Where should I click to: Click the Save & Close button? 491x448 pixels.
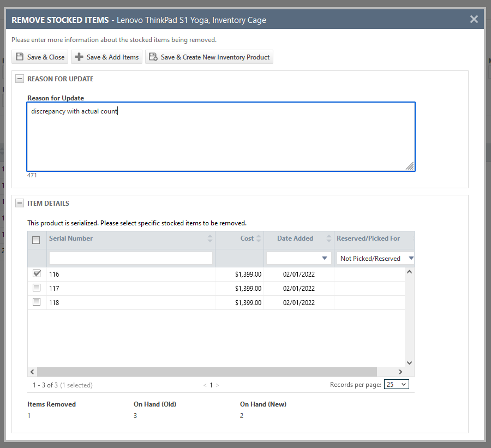(40, 57)
